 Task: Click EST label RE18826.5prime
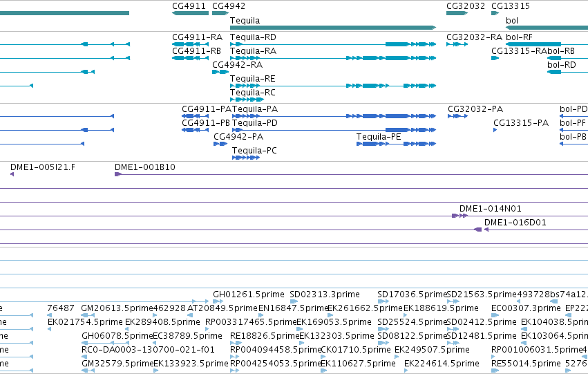[265, 336]
